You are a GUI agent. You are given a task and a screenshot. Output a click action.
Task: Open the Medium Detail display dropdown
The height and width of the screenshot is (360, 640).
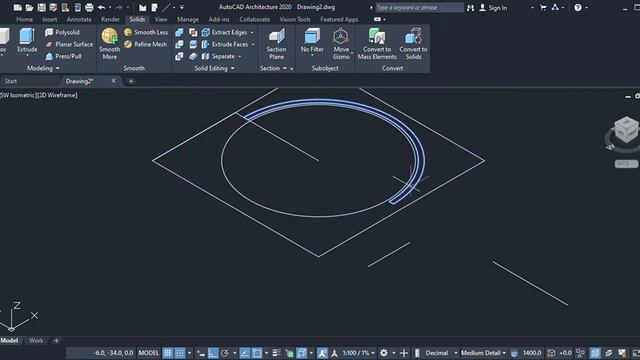tap(483, 353)
